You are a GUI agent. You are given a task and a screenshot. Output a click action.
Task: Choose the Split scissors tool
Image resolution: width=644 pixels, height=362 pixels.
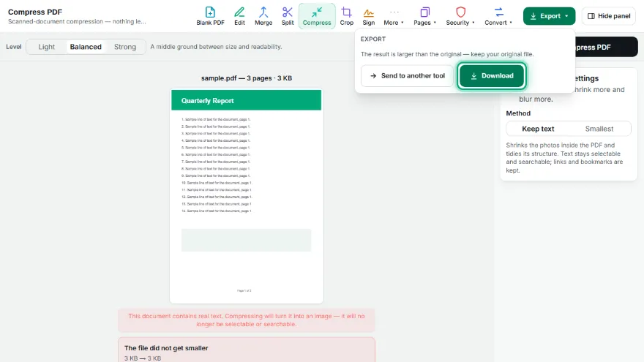pyautogui.click(x=288, y=16)
